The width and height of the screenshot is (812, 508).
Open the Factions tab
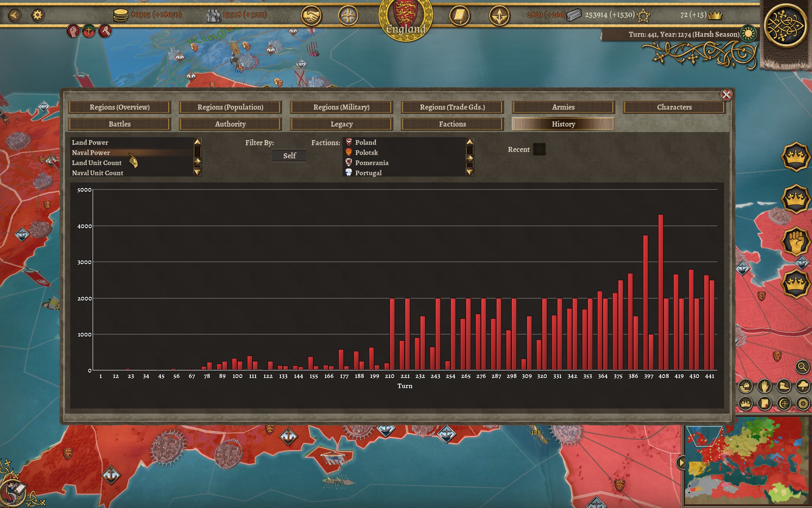click(x=453, y=124)
